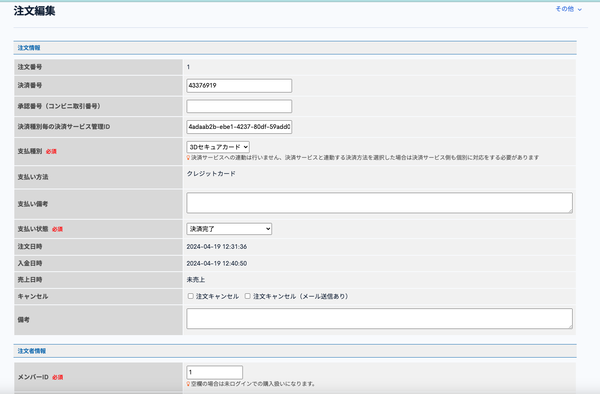Screen dimensions: 600x394
Task: Click the 注文編集 page title
Action: 34,11
